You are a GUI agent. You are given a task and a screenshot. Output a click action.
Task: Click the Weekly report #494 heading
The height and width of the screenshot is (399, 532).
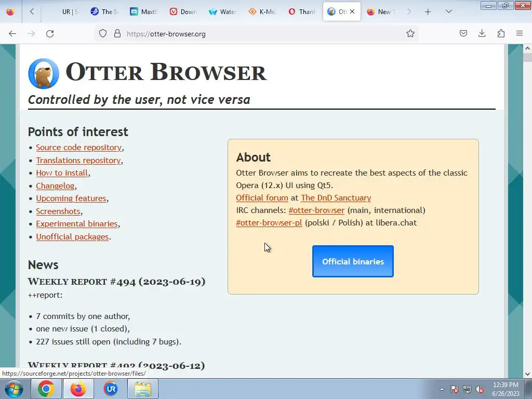pyautogui.click(x=116, y=282)
